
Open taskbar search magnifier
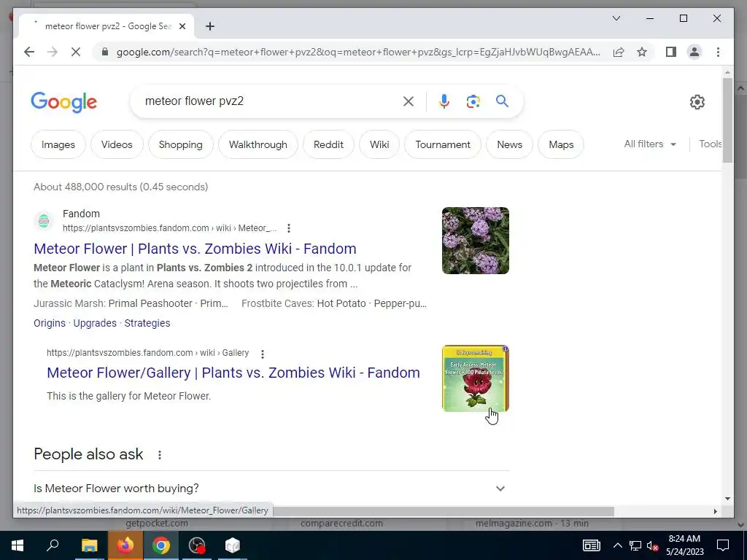click(53, 545)
